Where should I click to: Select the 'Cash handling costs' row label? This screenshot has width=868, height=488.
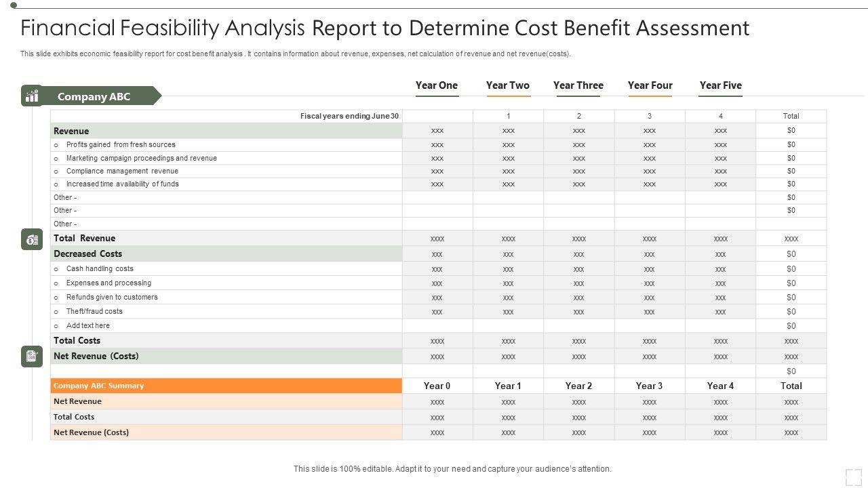[100, 269]
